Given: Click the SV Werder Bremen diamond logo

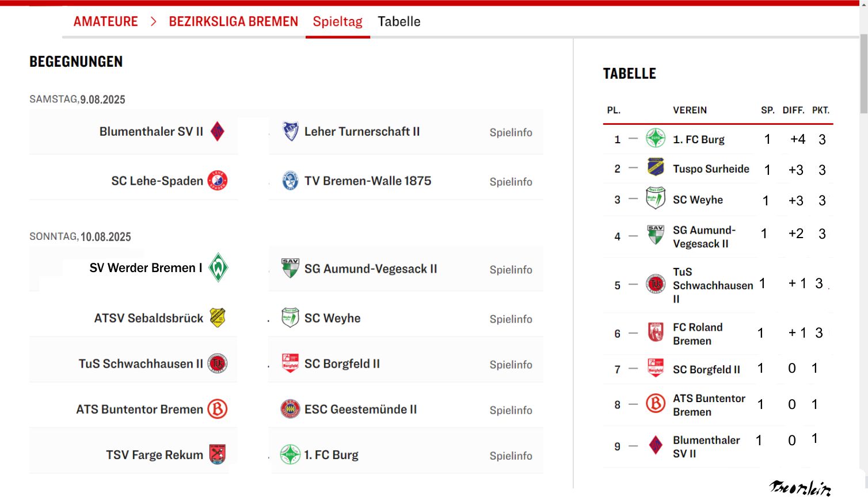Looking at the screenshot, I should tap(218, 267).
